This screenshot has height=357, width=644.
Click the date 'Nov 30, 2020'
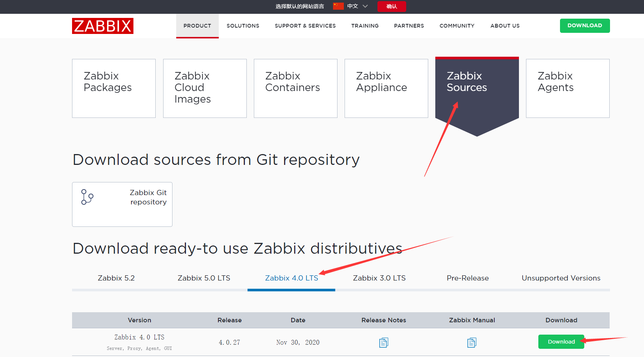298,342
